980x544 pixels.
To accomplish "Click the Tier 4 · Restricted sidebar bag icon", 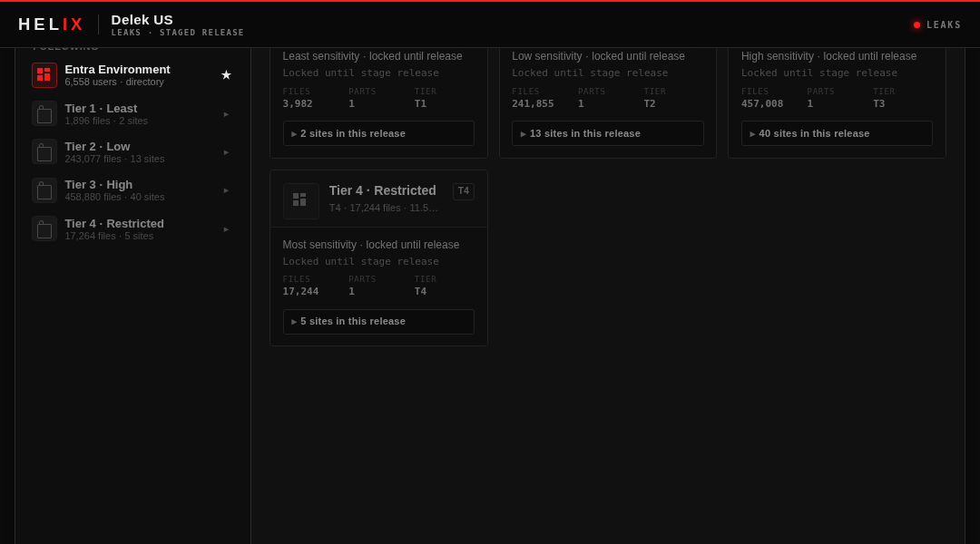I will [x=44, y=228].
